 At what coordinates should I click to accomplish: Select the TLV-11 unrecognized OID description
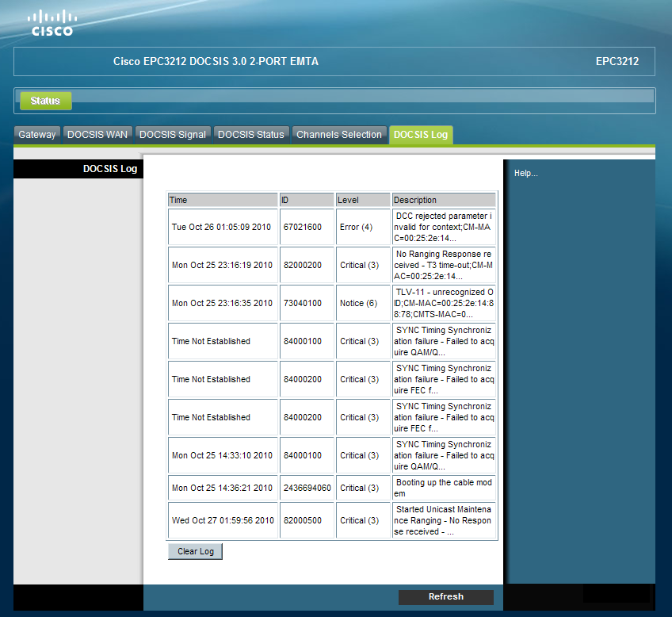tap(444, 303)
